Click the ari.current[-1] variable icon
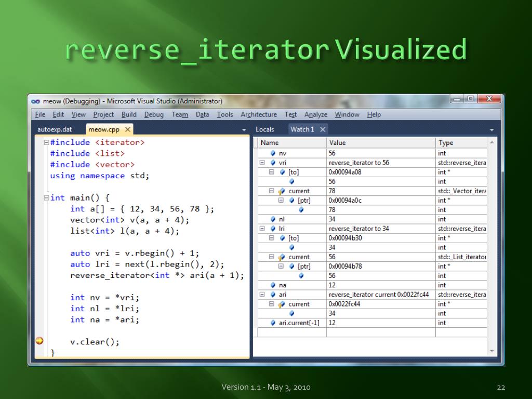Viewport: 532px width, 399px height. coord(273,323)
